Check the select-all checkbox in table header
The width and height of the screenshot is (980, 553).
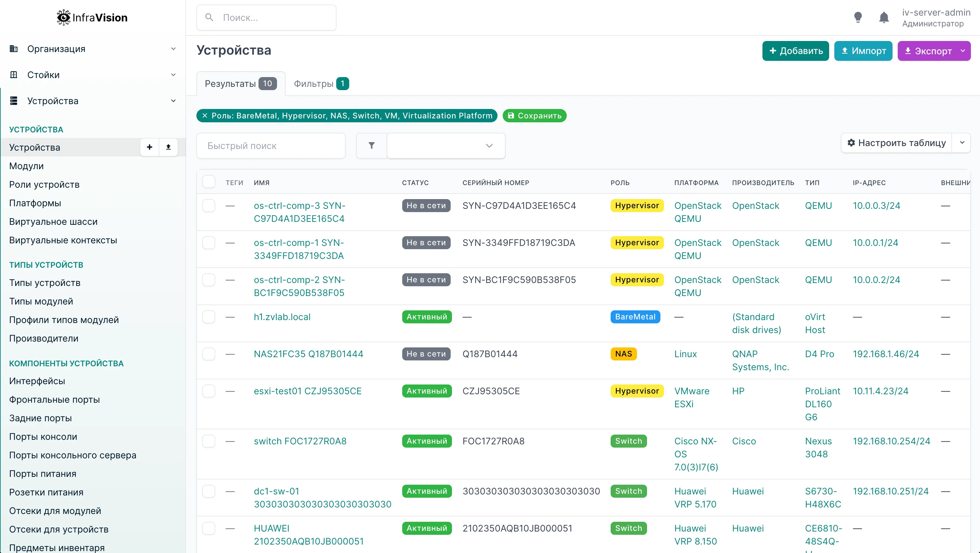(209, 182)
